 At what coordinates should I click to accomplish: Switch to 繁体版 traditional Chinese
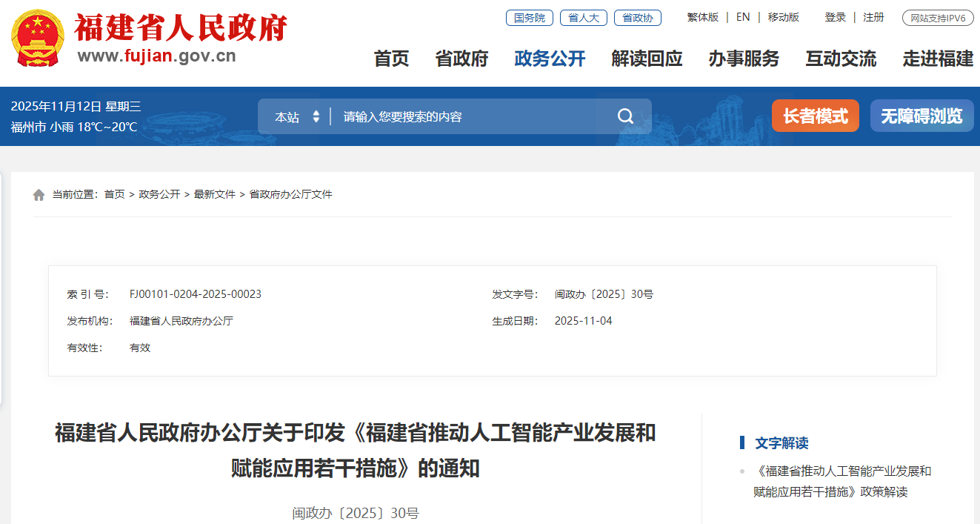702,17
